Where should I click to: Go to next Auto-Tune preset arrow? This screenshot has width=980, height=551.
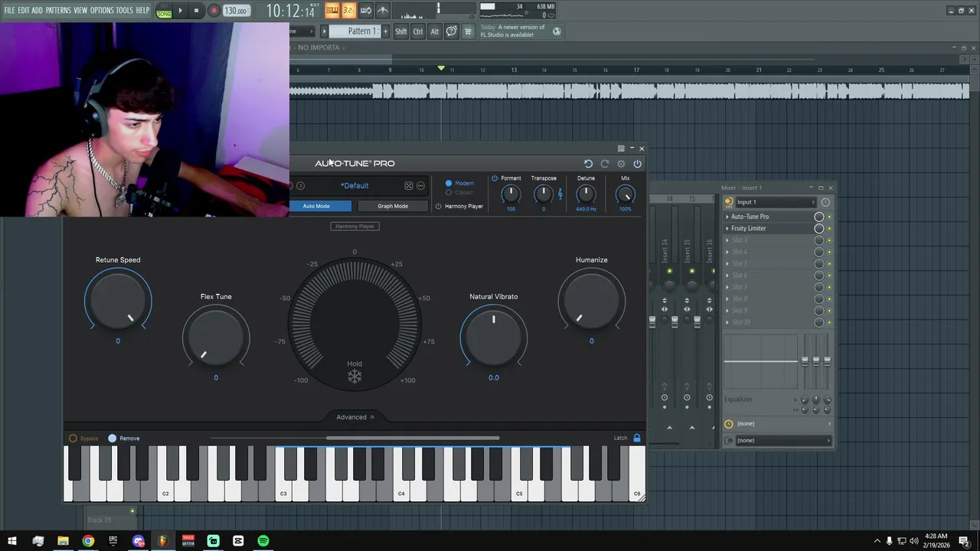[x=300, y=186]
